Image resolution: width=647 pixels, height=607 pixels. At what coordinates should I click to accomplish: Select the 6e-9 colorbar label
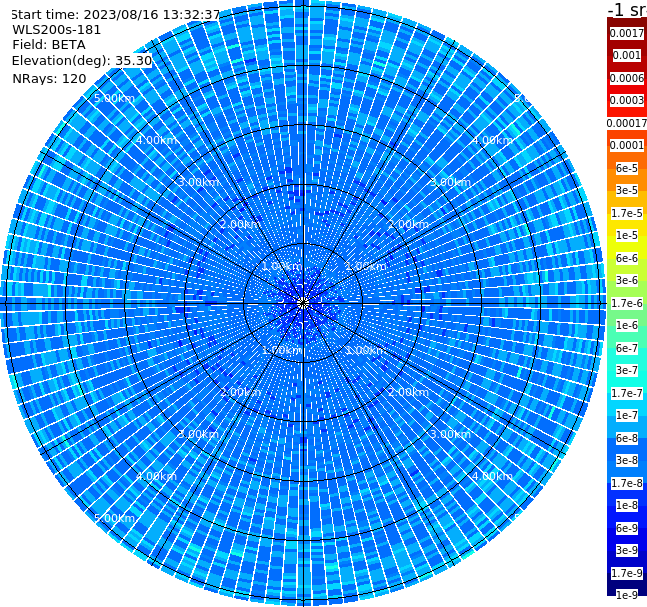tap(627, 528)
